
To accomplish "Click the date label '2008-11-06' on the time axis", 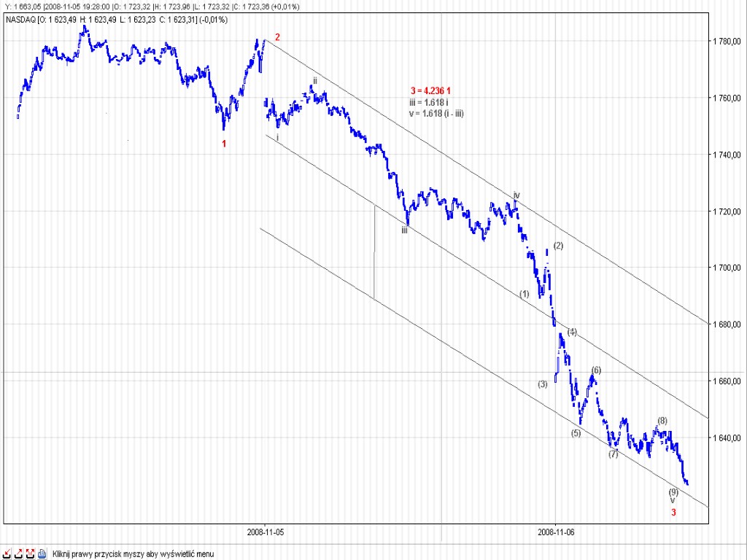I will pos(555,532).
